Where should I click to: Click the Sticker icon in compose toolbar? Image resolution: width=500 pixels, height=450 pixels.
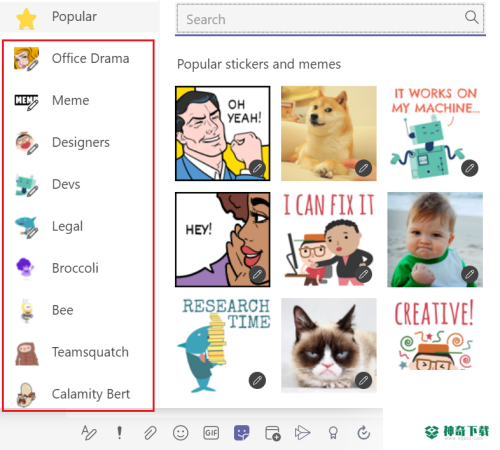click(x=242, y=433)
